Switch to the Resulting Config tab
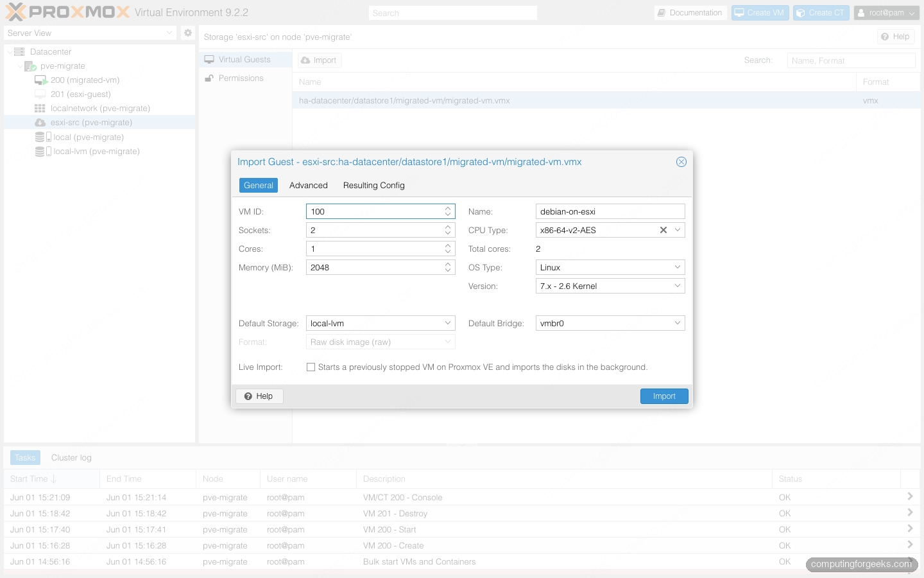924x578 pixels. tap(374, 185)
